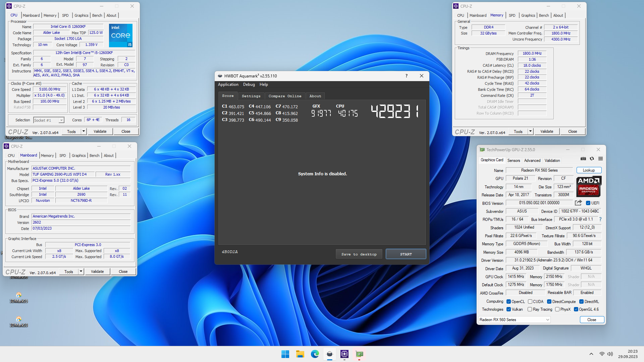
Task: Expand Tools dropdown arrow in Mainboard window
Action: [81, 271]
